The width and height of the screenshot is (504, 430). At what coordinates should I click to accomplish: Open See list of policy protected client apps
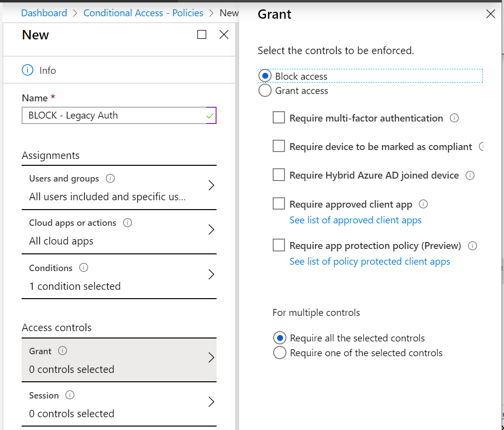coord(370,262)
